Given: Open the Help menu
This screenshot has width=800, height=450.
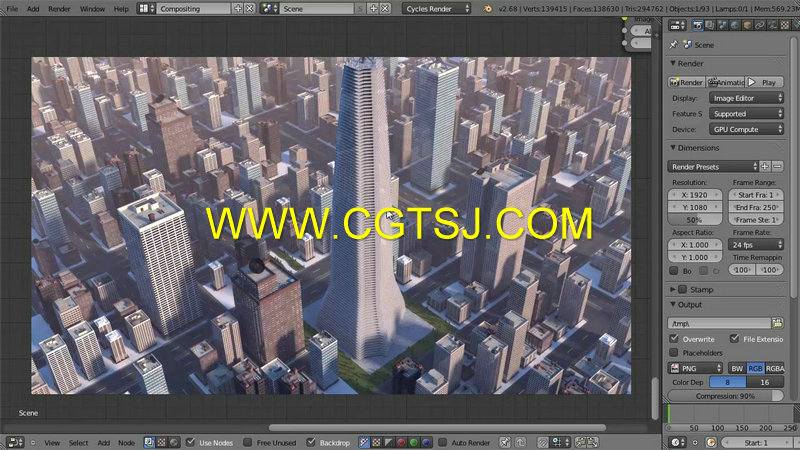Looking at the screenshot, I should pos(121,9).
